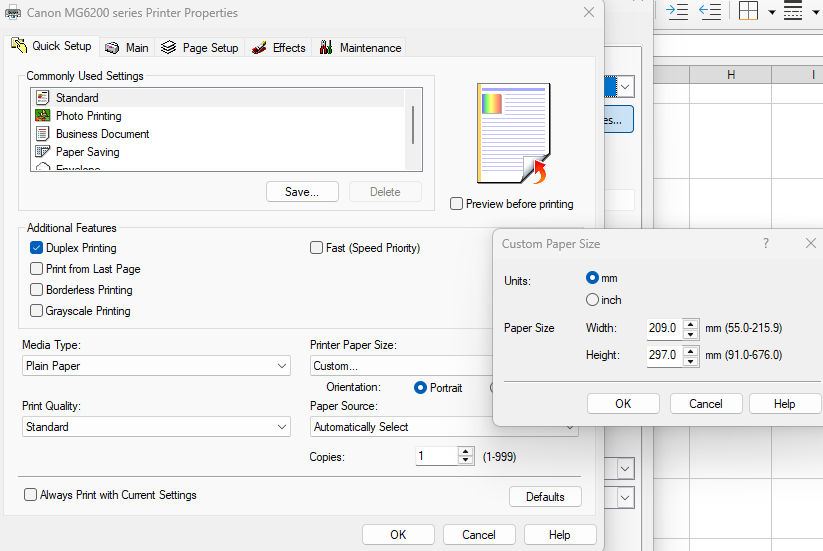Disable the Duplex Printing checkbox
This screenshot has width=823, height=551.
[x=37, y=248]
